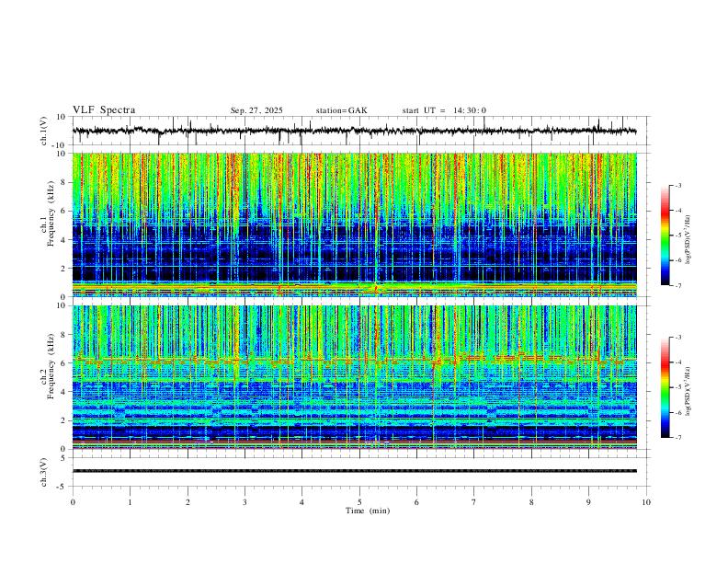Click inside the ch.2 spectrogram panel

coord(354,377)
